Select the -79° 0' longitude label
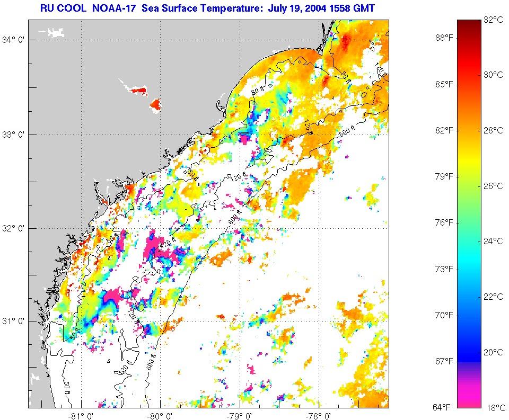Viewport: 509px width, 420px height. [x=240, y=415]
